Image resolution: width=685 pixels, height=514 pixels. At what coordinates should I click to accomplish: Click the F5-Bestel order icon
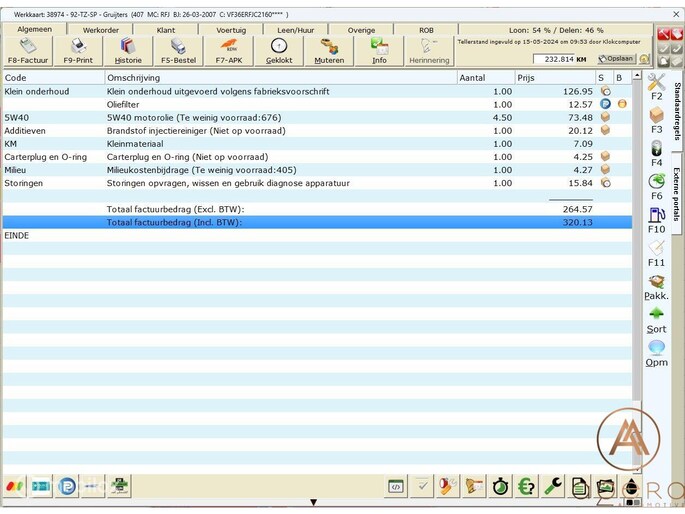tap(178, 48)
